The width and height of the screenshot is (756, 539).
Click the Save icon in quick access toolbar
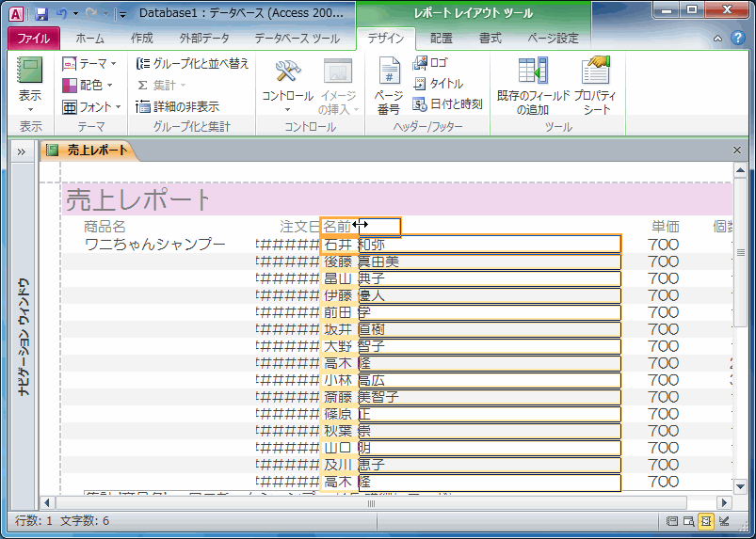[41, 14]
